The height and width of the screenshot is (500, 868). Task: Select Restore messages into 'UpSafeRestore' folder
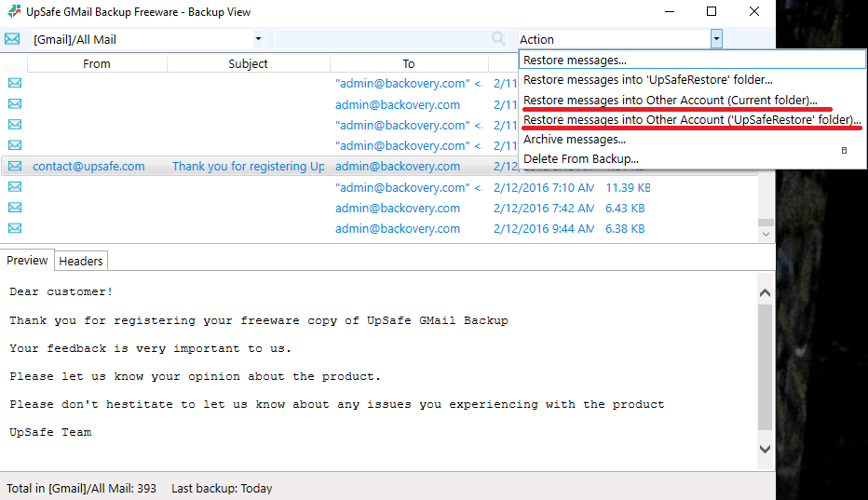(x=692, y=80)
